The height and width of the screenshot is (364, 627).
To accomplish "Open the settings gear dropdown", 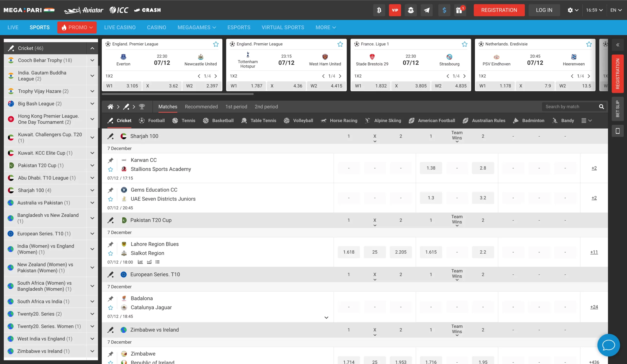I will (573, 10).
